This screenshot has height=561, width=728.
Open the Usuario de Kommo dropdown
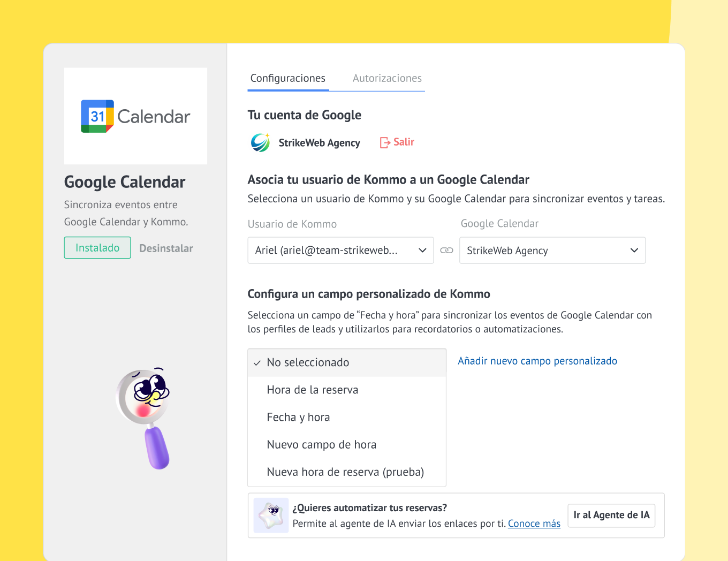pyautogui.click(x=340, y=251)
